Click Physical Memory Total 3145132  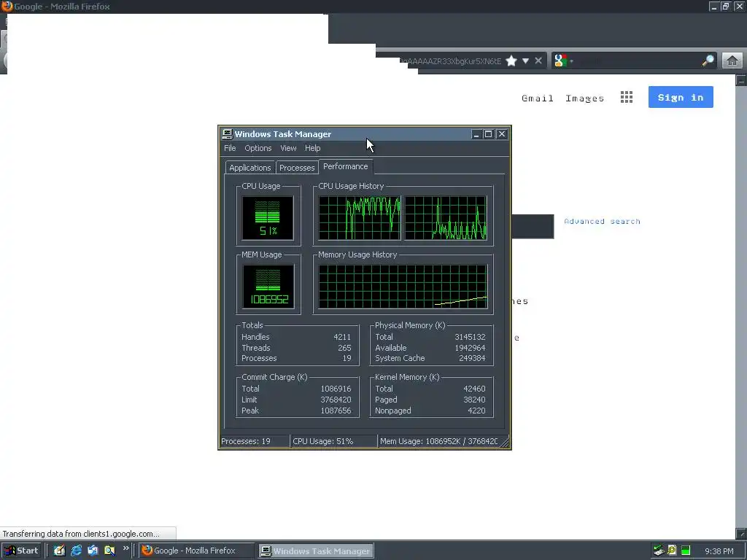pos(471,337)
